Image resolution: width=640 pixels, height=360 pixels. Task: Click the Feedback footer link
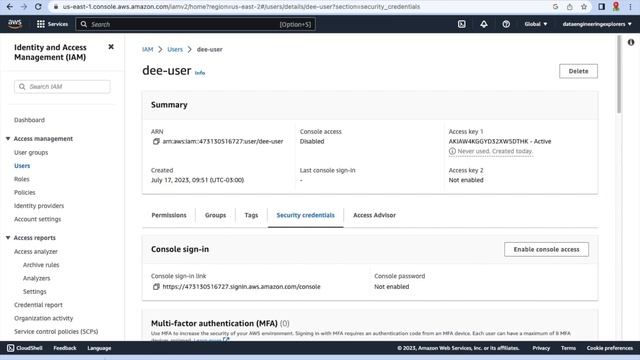pos(65,348)
